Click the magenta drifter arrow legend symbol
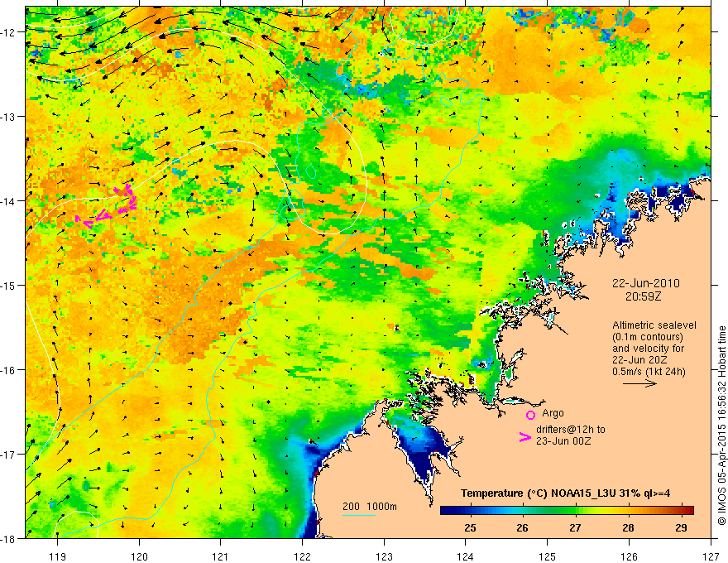Screen dimensions: 728x563 pyautogui.click(x=524, y=437)
